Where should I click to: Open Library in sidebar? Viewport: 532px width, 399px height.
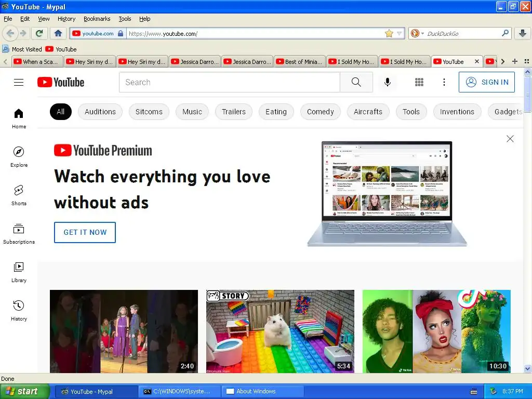point(19,272)
